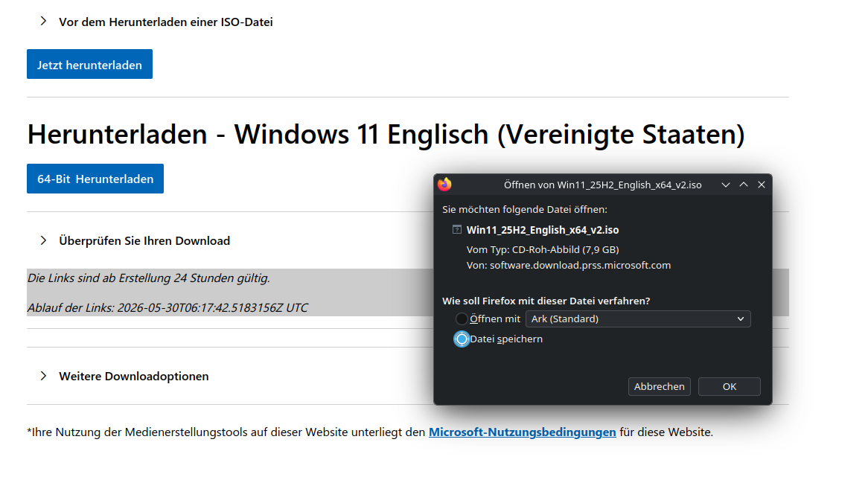Open the Microsoft-Nutzungsbedingungen link
Image resolution: width=868 pixels, height=480 pixels.
click(522, 432)
